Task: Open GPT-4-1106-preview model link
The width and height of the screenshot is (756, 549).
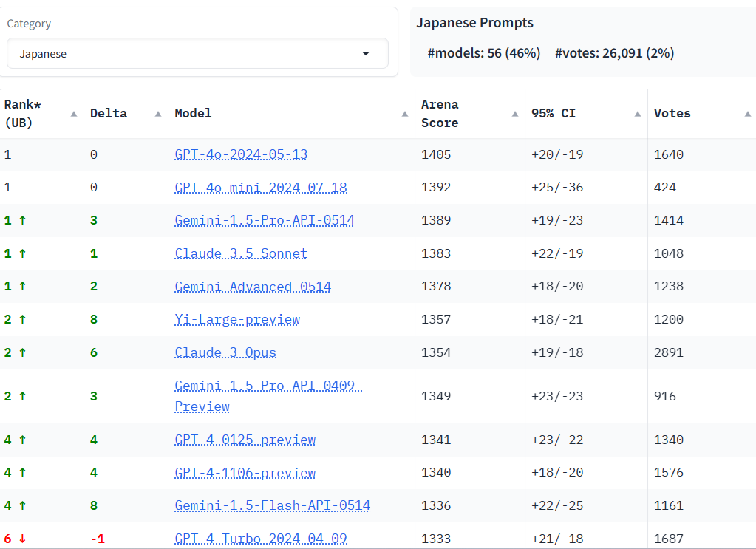Action: [x=245, y=473]
